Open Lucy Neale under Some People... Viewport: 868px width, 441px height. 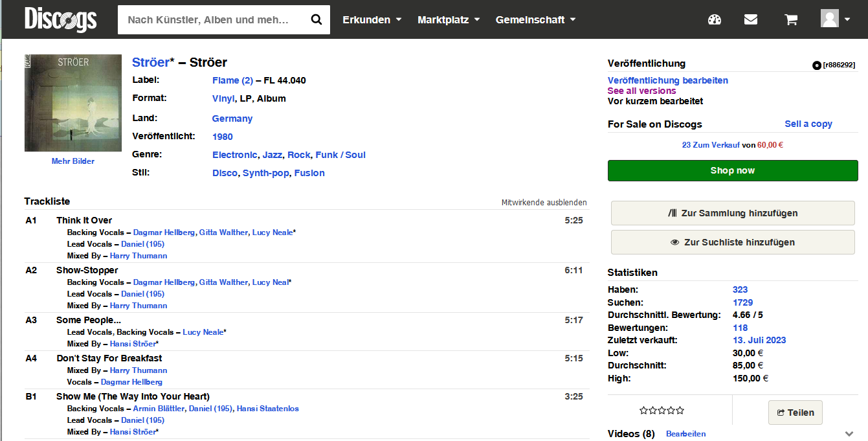coord(203,332)
